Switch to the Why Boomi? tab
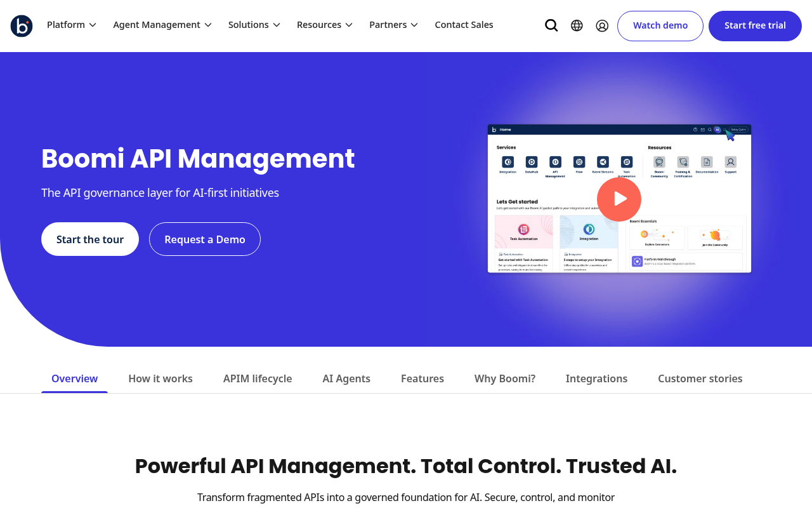Image resolution: width=812 pixels, height=508 pixels. coord(505,378)
